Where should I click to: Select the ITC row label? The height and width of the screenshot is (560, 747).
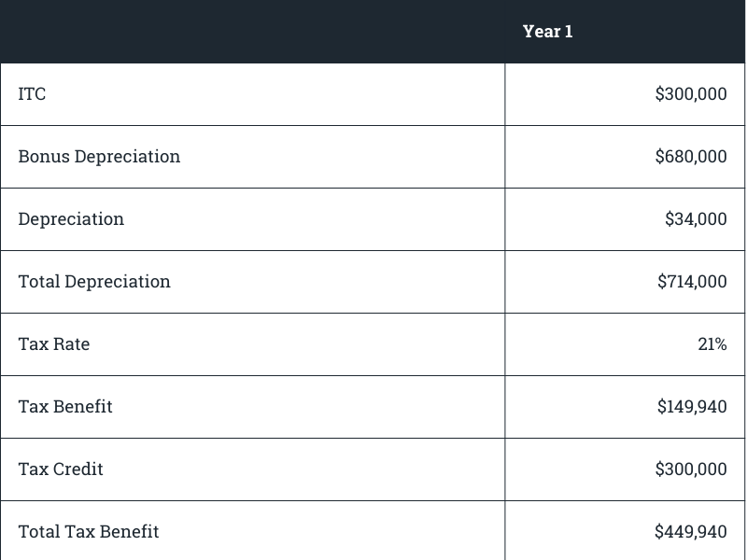point(32,93)
